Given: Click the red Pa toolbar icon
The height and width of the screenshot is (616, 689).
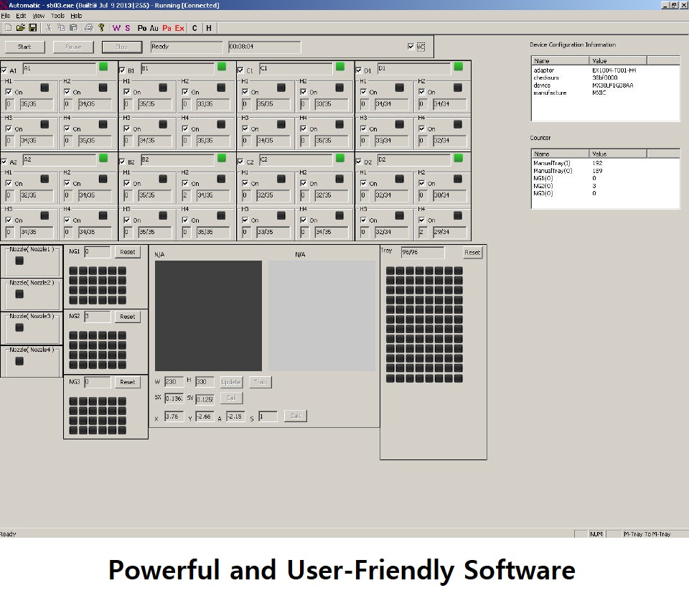Looking at the screenshot, I should pyautogui.click(x=167, y=28).
